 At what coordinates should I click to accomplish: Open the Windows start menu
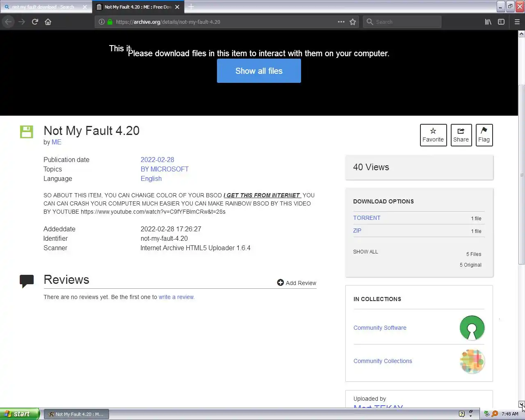(20, 414)
